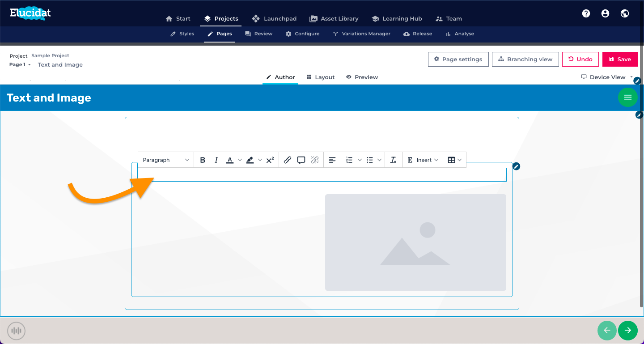Open the user account icon
The width and height of the screenshot is (644, 344).
click(x=605, y=13)
